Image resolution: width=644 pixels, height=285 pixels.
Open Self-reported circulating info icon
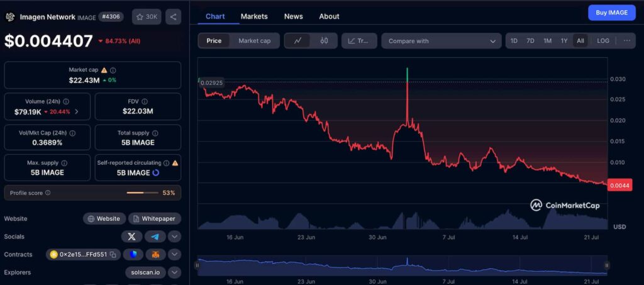coord(166,163)
